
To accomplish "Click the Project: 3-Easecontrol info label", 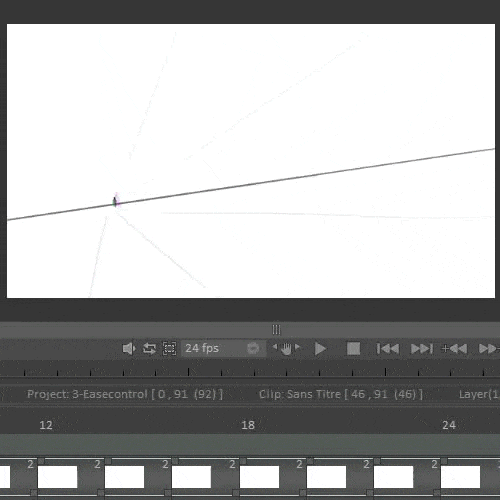I will [125, 394].
